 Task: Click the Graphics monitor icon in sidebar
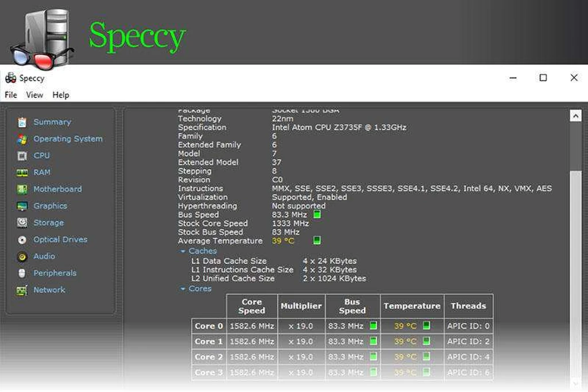tap(22, 206)
